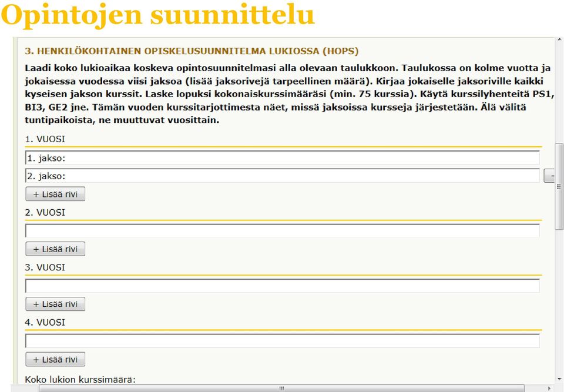Click the 'Koko lukion kurssimäärä:' label

pyautogui.click(x=80, y=380)
